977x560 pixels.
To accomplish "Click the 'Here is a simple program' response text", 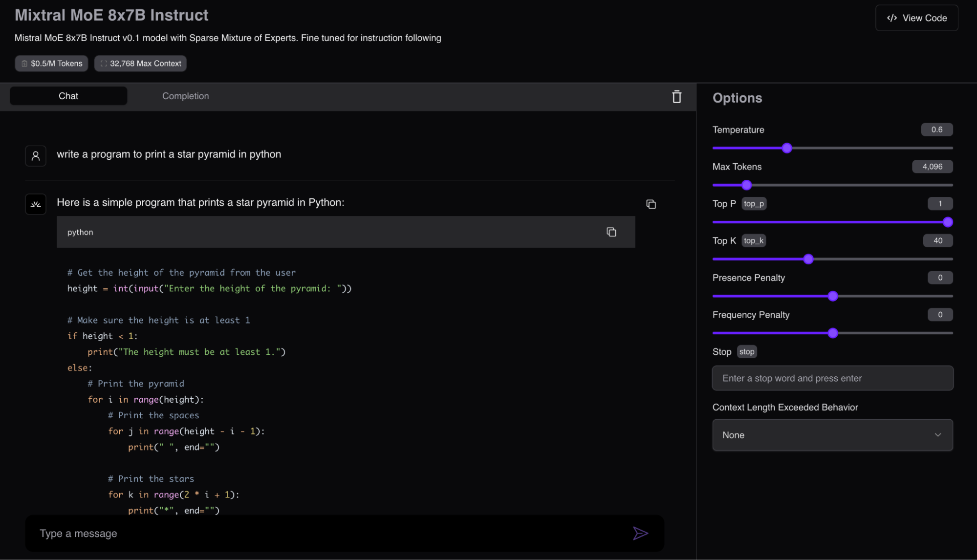I will (x=200, y=202).
